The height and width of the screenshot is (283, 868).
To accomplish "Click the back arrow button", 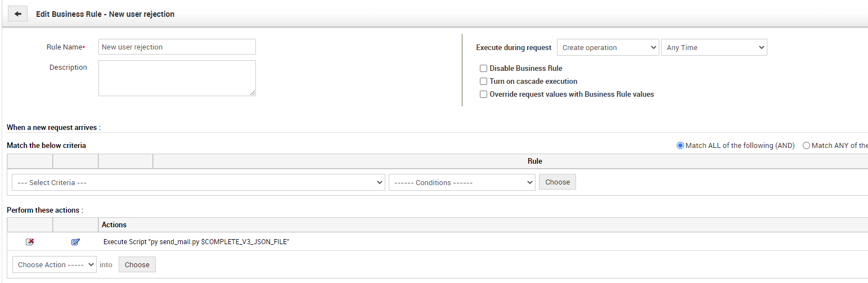I will click(17, 14).
